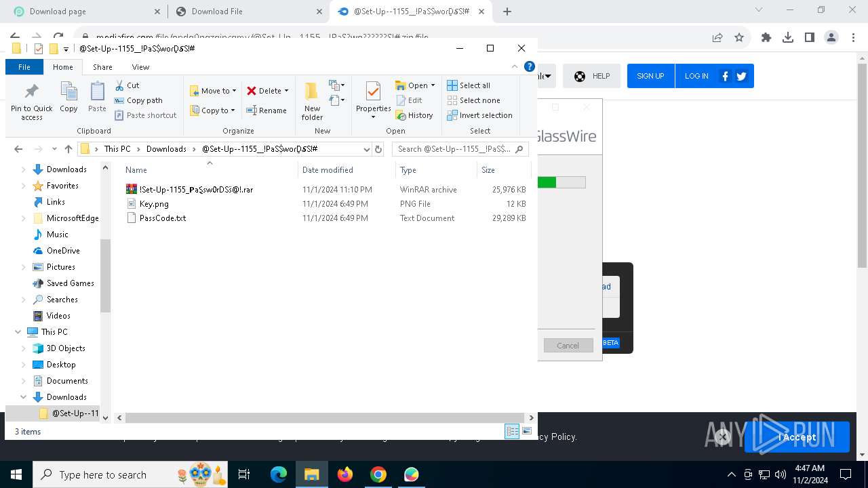Collapse This PC tree node
868x488 pixels.
click(18, 332)
